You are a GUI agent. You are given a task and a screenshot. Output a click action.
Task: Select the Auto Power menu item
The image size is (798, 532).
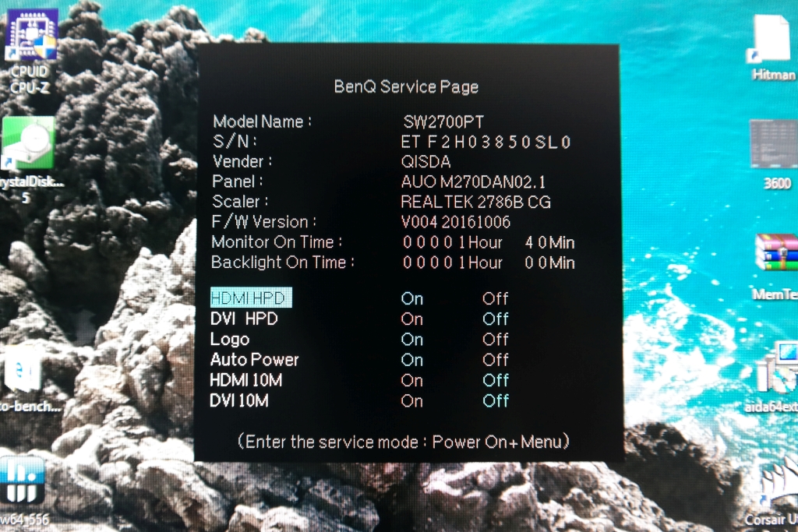tap(255, 360)
